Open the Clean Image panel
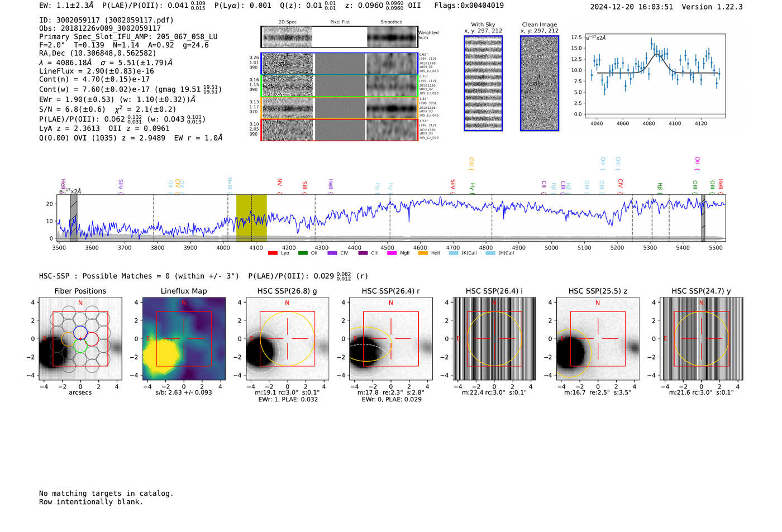This screenshot has height=532, width=782. (x=540, y=83)
